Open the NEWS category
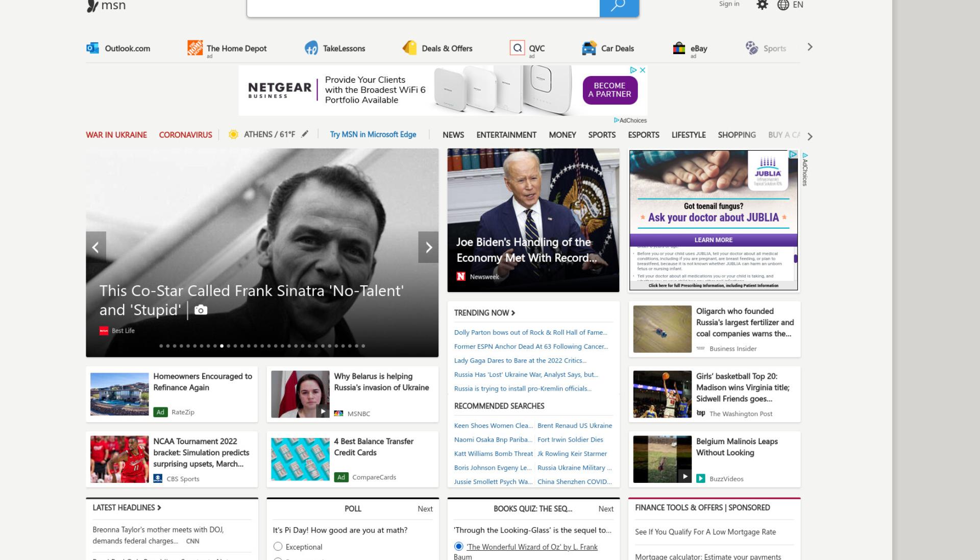The width and height of the screenshot is (980, 560). [x=453, y=135]
